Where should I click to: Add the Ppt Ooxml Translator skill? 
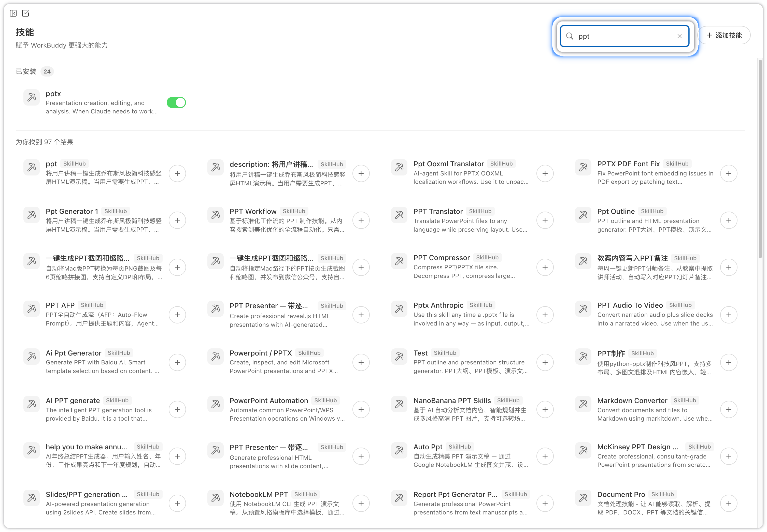coord(545,173)
